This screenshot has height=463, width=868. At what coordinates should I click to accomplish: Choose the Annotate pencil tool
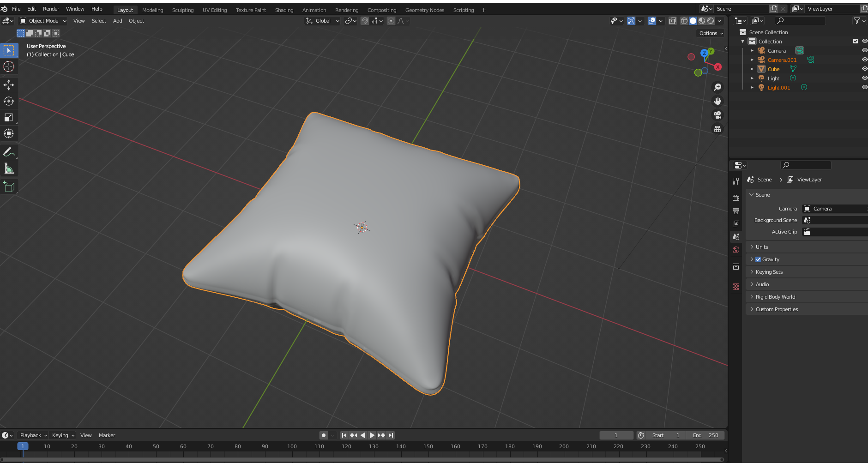(x=9, y=152)
